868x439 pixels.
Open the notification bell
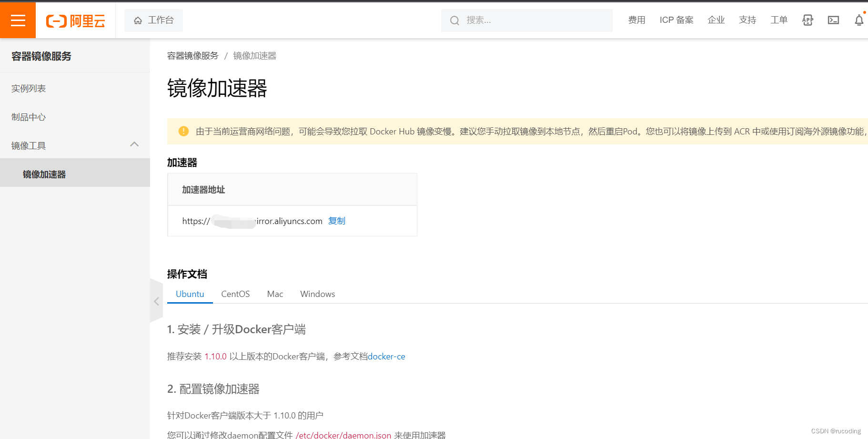(x=858, y=20)
